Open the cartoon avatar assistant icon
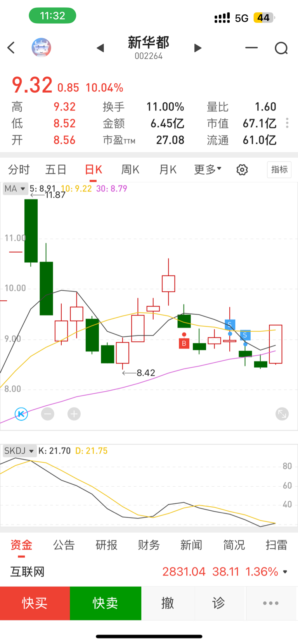Screen dimensions: 298x644 point(41,48)
